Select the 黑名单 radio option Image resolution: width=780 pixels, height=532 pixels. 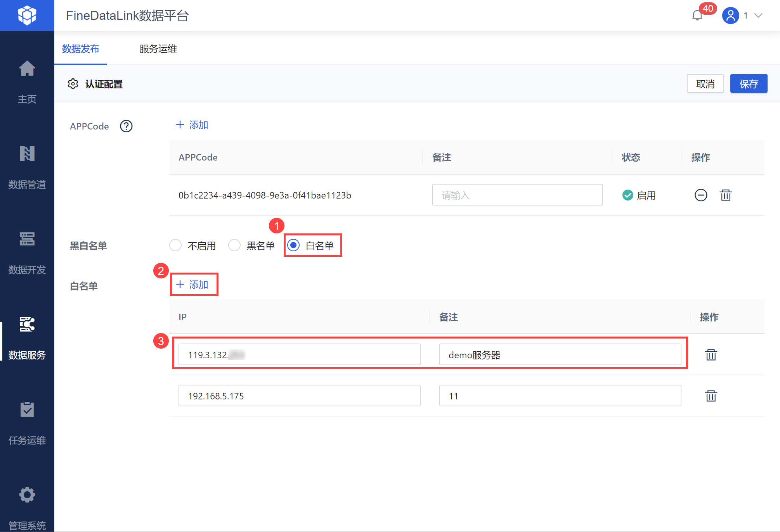click(x=234, y=245)
